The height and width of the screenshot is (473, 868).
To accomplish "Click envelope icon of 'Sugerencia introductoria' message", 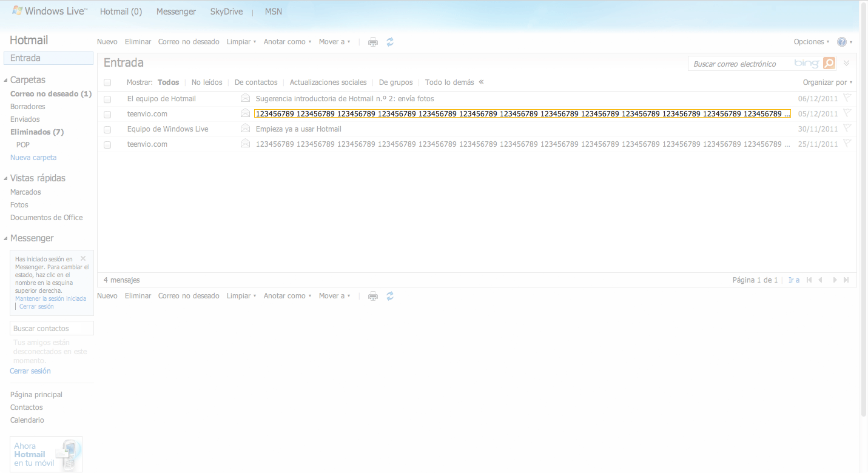I will (245, 98).
